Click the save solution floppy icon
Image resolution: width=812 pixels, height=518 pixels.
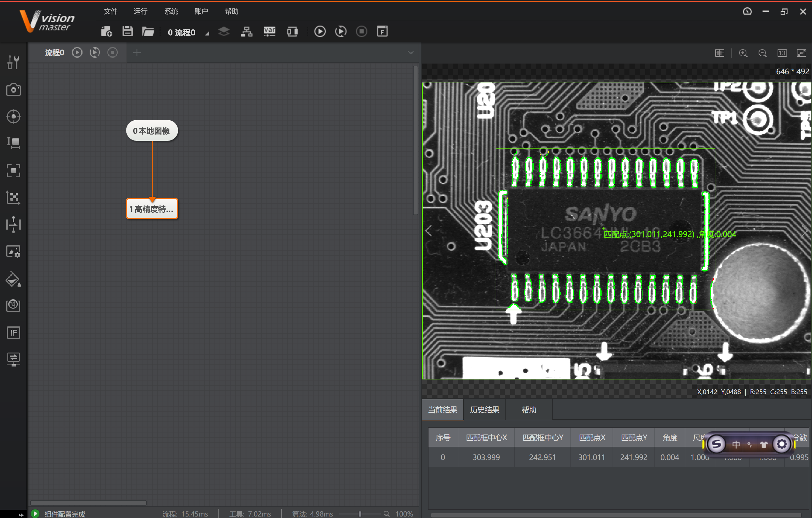127,32
